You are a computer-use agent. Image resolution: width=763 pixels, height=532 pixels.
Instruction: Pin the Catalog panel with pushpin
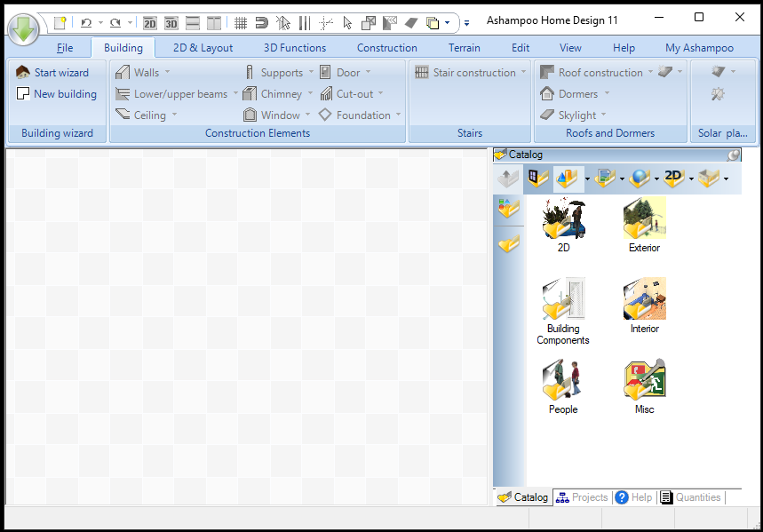point(734,155)
